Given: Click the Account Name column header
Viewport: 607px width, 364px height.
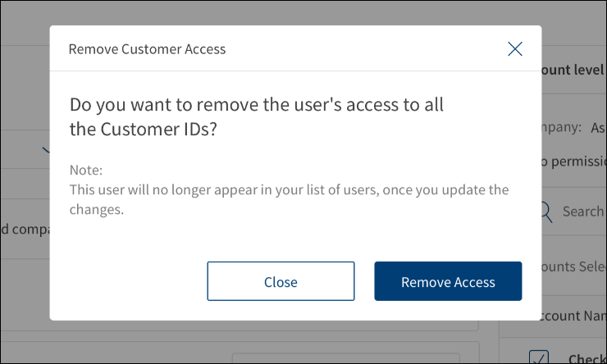Looking at the screenshot, I should click(x=574, y=316).
